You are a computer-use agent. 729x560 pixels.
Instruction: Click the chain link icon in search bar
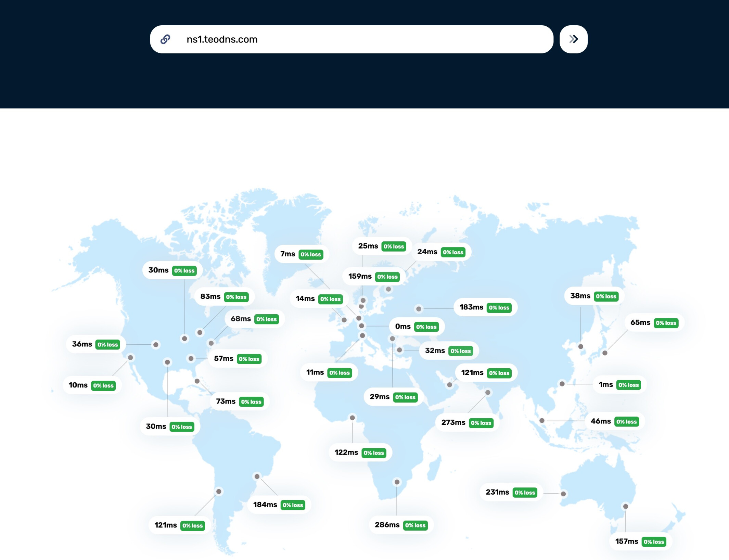click(x=165, y=39)
